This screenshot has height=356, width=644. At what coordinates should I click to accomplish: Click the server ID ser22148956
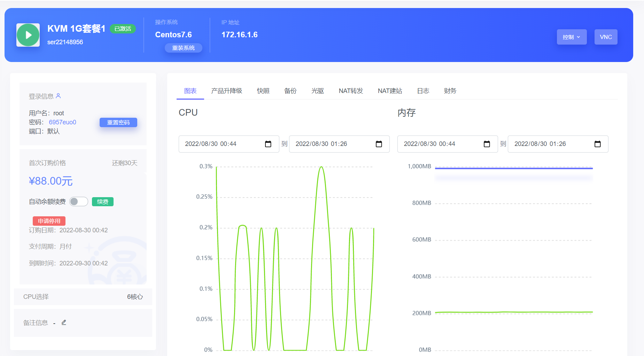pos(65,42)
